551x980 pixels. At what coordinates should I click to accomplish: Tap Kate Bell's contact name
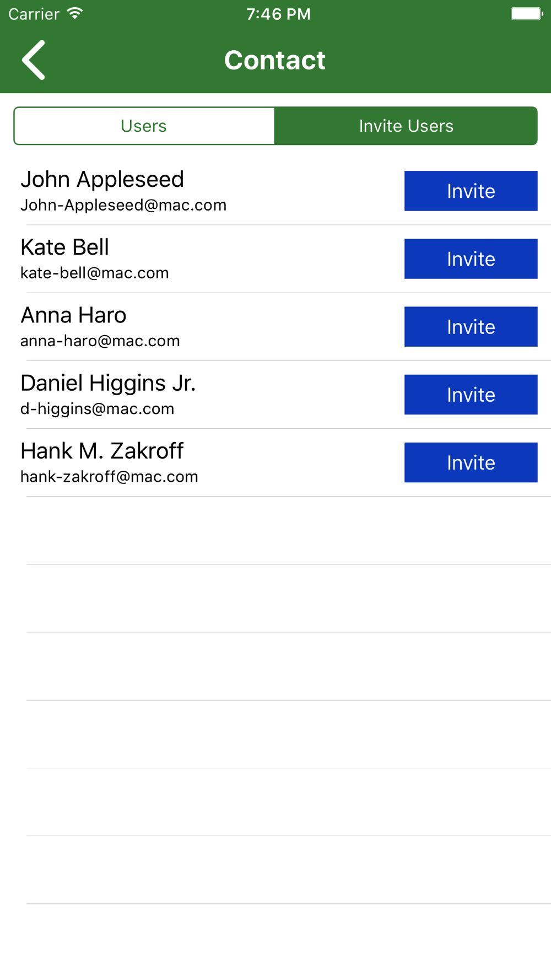(64, 247)
